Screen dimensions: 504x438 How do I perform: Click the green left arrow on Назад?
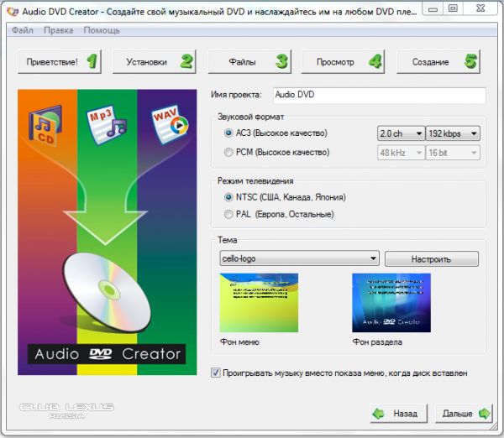(379, 414)
